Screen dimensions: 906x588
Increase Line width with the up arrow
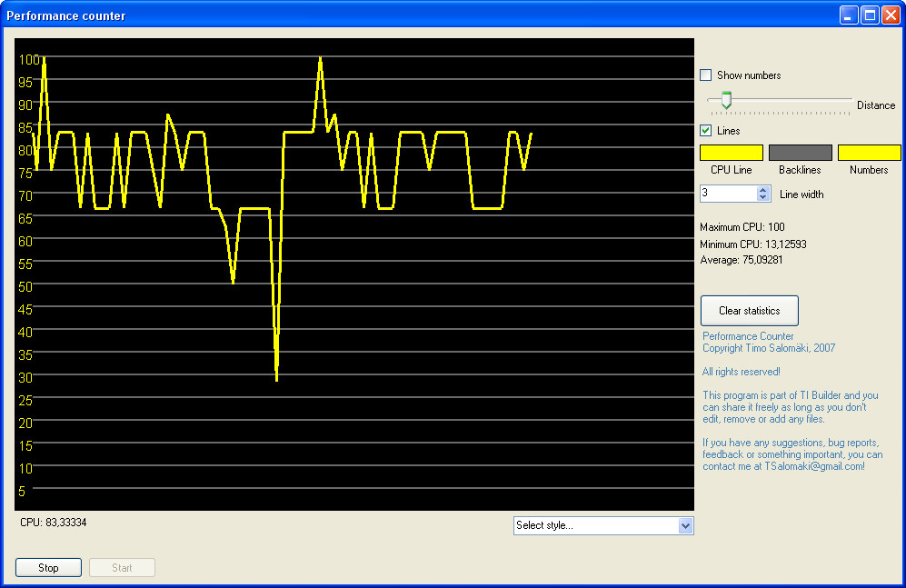[763, 189]
